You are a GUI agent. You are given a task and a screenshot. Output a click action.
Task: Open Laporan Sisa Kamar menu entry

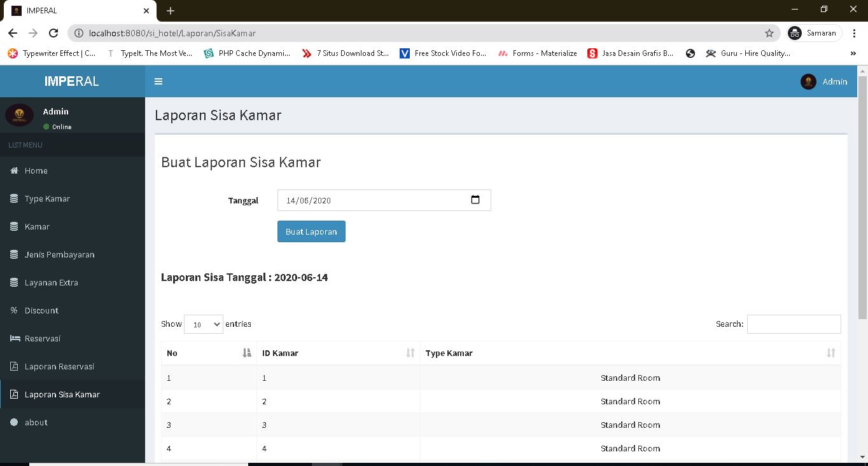coord(64,394)
